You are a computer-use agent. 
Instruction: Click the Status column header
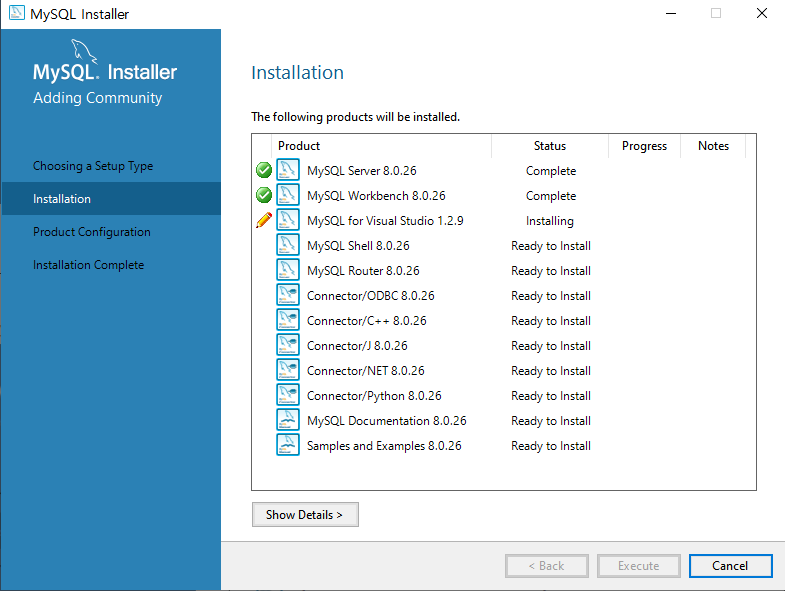click(x=550, y=146)
